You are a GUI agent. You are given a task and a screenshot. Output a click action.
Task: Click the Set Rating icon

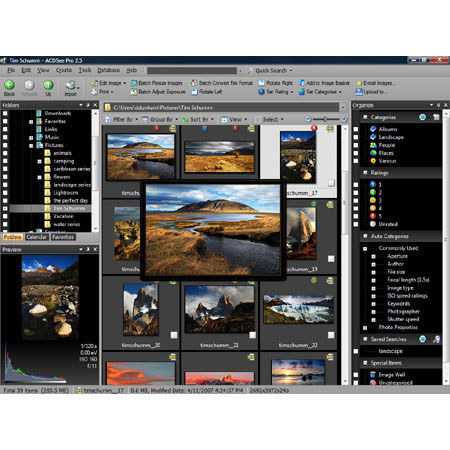(x=262, y=92)
